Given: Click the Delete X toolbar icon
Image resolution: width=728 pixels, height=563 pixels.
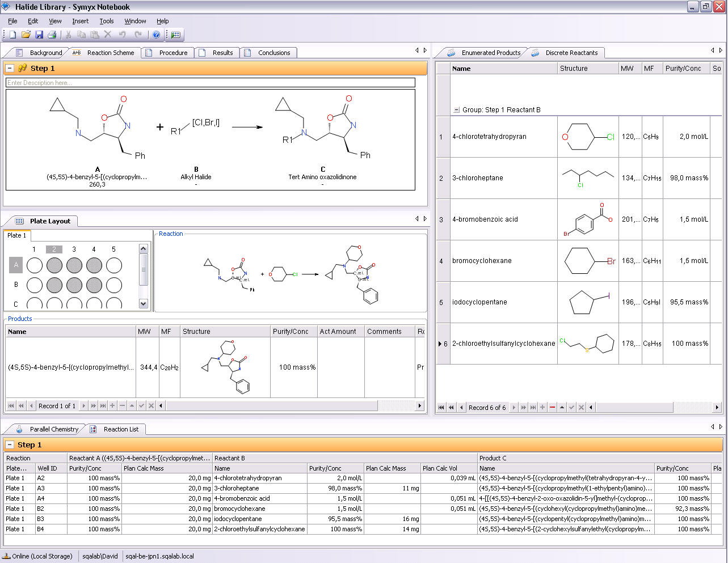Looking at the screenshot, I should pyautogui.click(x=108, y=35).
